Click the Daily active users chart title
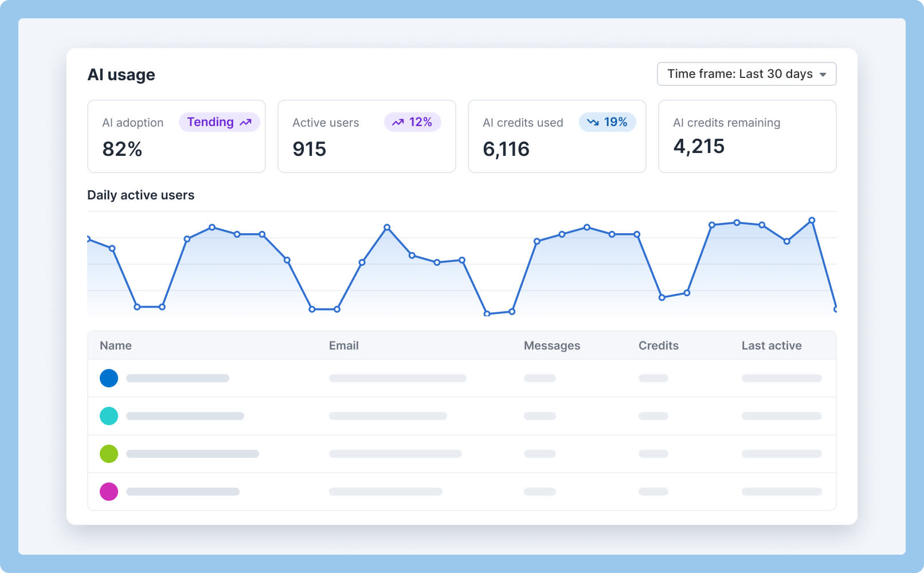The width and height of the screenshot is (924, 573). pos(140,195)
